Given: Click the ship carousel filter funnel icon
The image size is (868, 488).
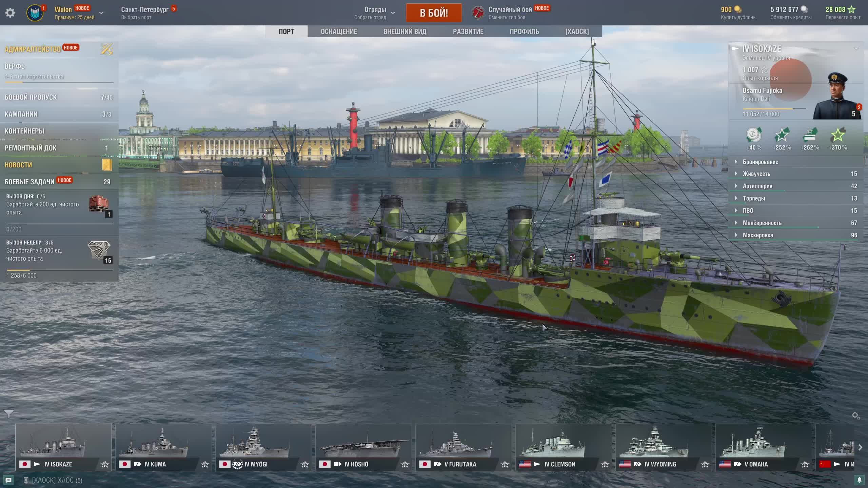Looking at the screenshot, I should [x=9, y=413].
